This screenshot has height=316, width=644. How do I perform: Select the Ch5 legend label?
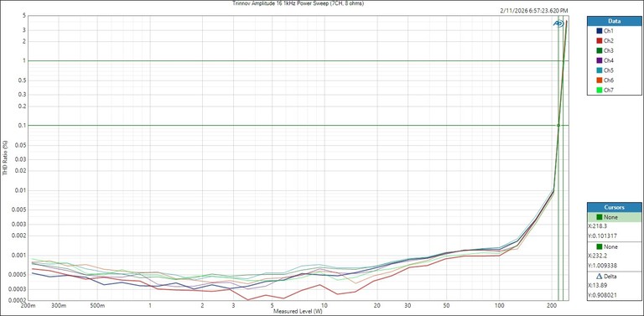click(609, 70)
